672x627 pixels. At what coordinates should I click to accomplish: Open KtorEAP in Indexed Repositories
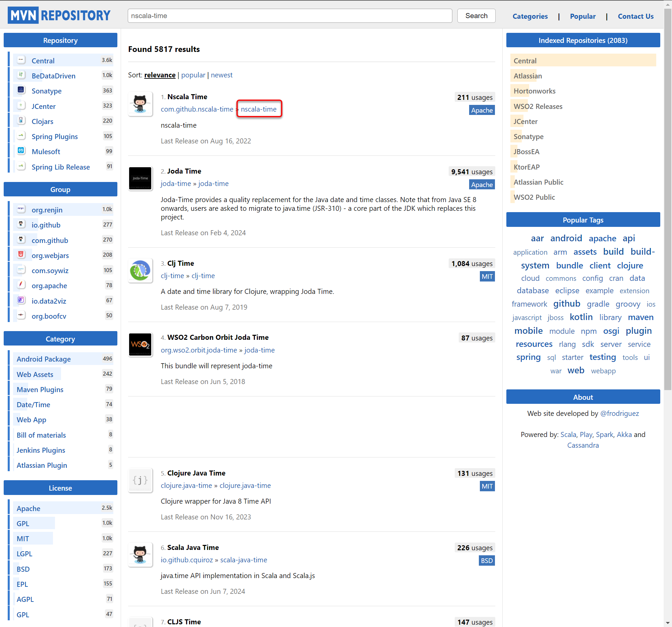click(x=526, y=167)
